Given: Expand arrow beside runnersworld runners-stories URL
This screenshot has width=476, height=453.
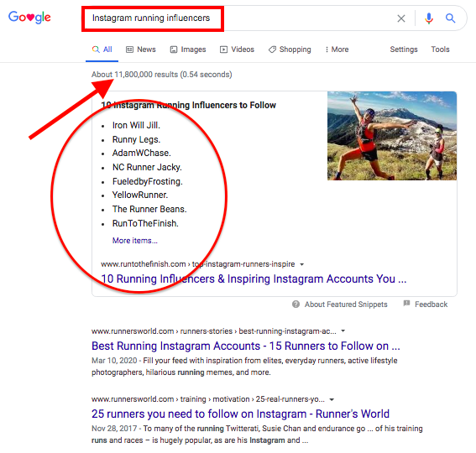Looking at the screenshot, I should point(343,331).
